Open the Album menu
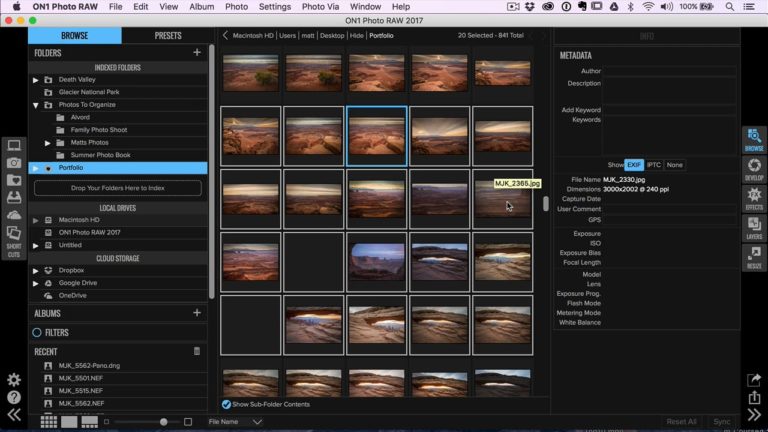 click(201, 7)
